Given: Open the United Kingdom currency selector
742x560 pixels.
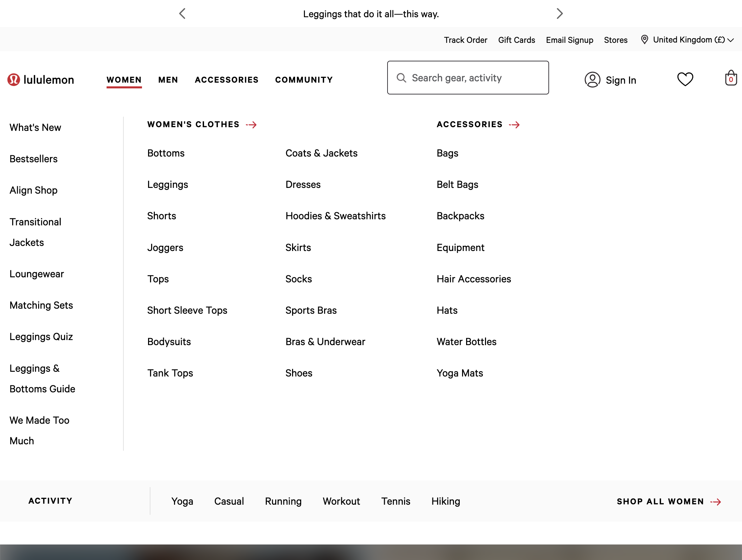Looking at the screenshot, I should 688,39.
